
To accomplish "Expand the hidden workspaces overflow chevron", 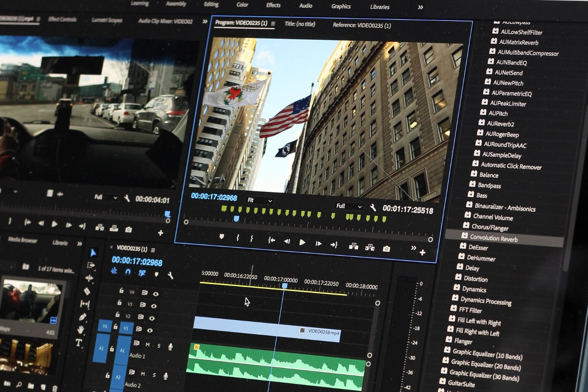I will 420,7.
